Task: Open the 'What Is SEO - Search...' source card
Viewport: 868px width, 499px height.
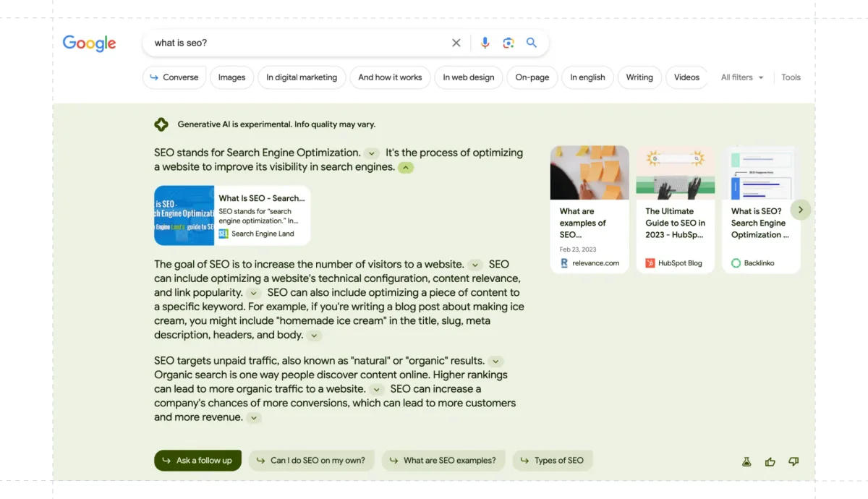Action: tap(232, 216)
